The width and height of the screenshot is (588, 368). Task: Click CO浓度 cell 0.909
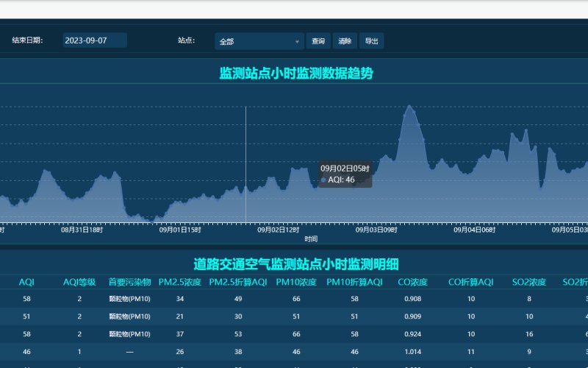(413, 316)
